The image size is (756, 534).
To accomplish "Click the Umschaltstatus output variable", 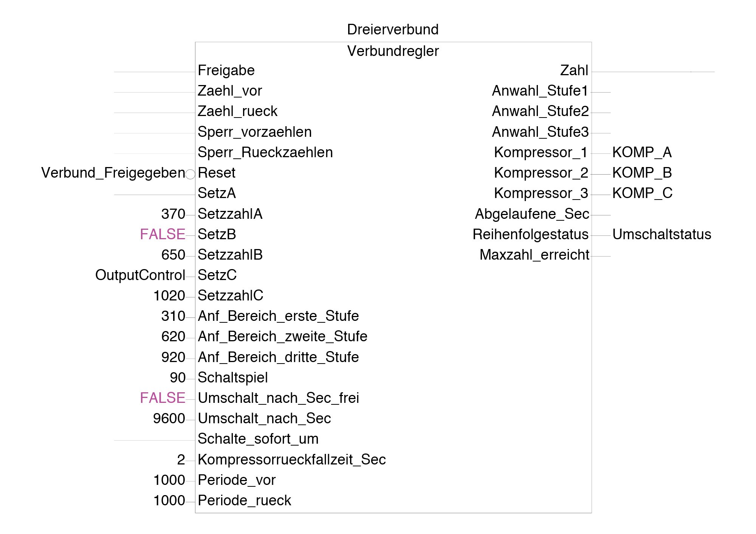I will pos(661,234).
